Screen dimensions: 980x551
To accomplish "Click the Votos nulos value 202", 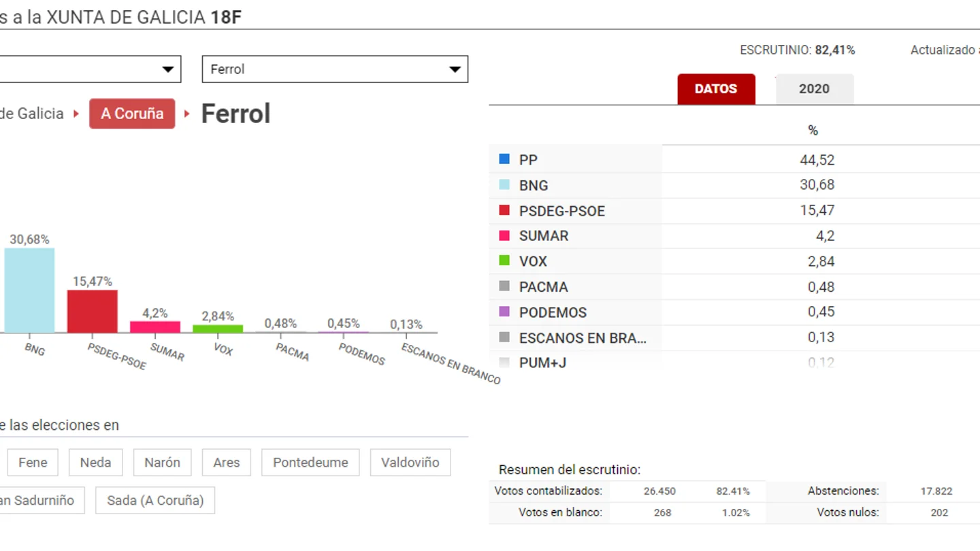I will [939, 513].
